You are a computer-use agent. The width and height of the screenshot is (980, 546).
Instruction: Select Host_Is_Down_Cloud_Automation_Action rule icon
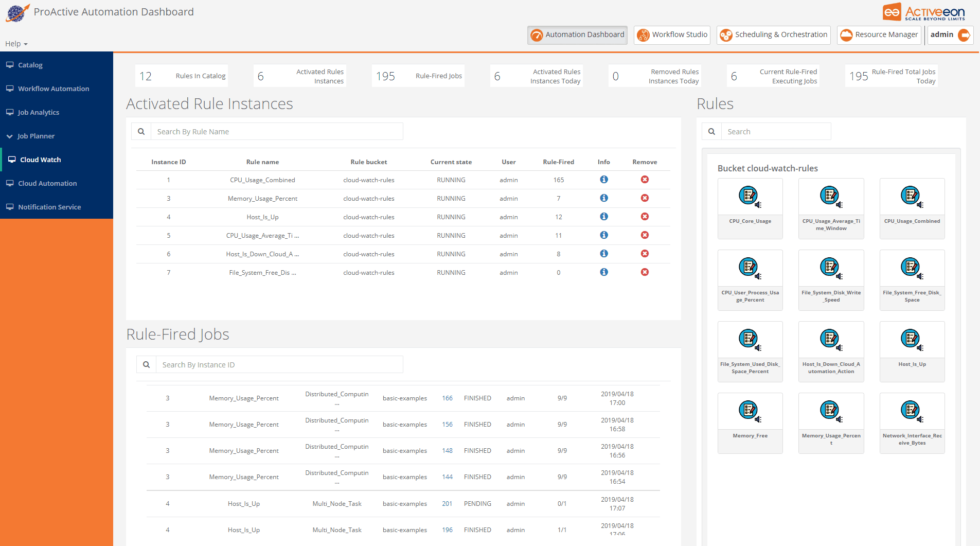[831, 340]
